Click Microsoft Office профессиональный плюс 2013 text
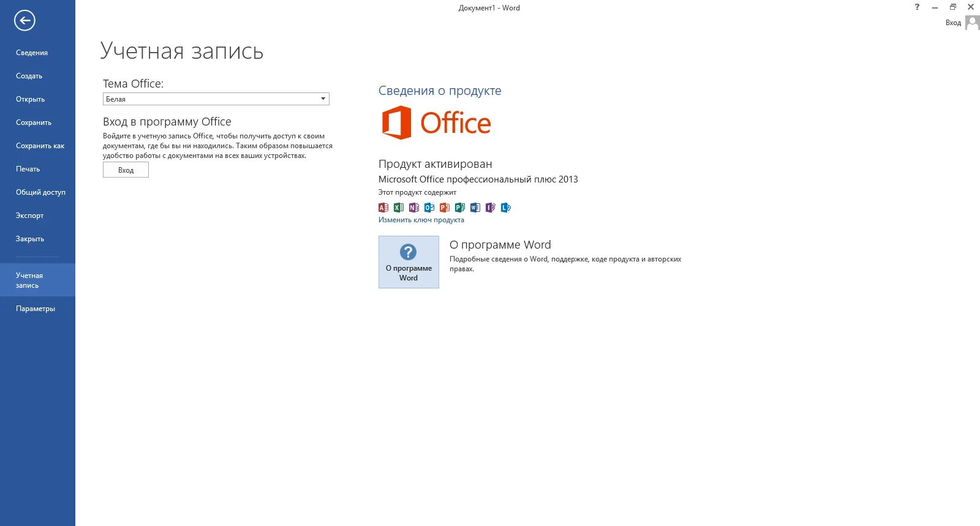980x526 pixels. [x=478, y=179]
